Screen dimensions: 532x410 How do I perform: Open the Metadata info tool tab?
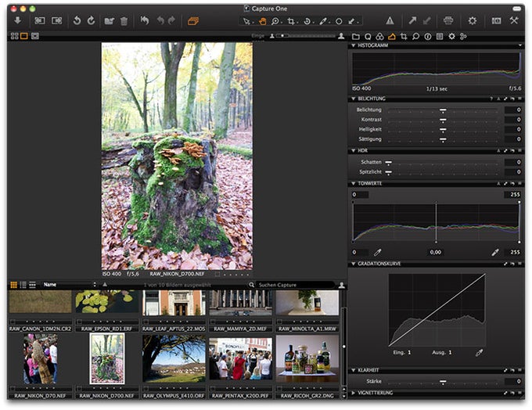point(428,36)
